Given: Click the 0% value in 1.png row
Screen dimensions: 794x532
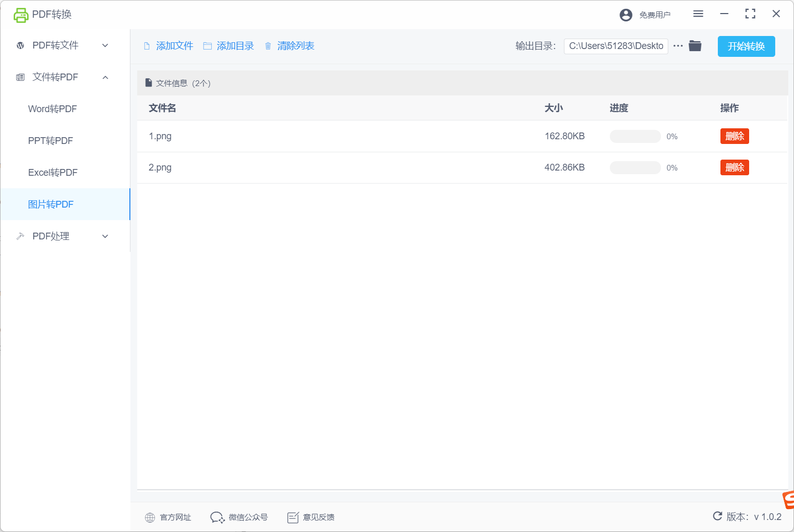Looking at the screenshot, I should (672, 137).
